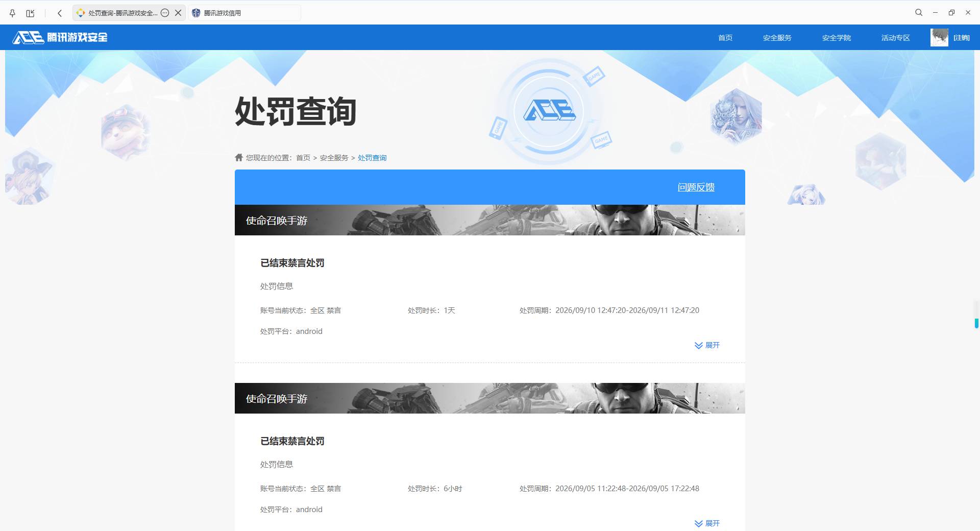Screen dimensions: 980x531
Task: Close the 处罚查询 tab
Action: [178, 13]
